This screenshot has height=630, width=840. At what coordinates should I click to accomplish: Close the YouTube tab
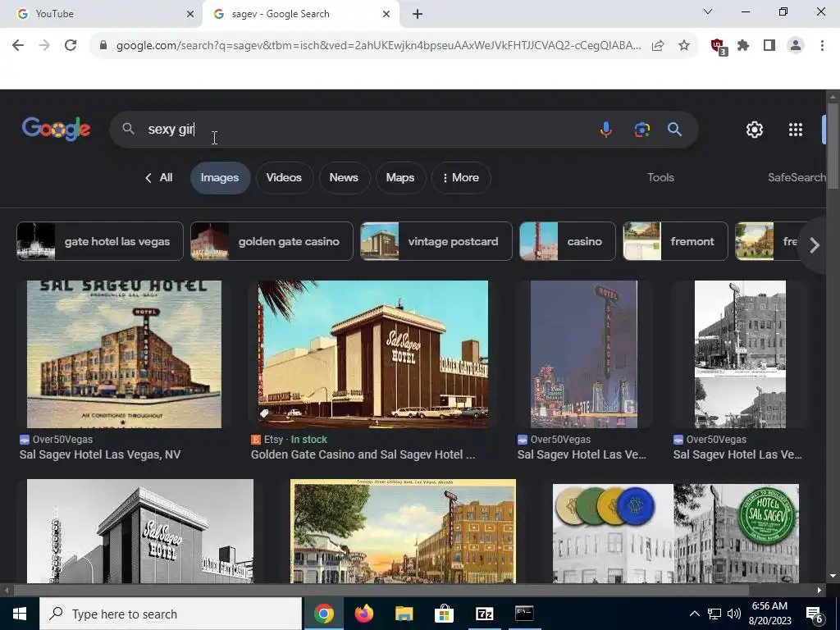(190, 14)
